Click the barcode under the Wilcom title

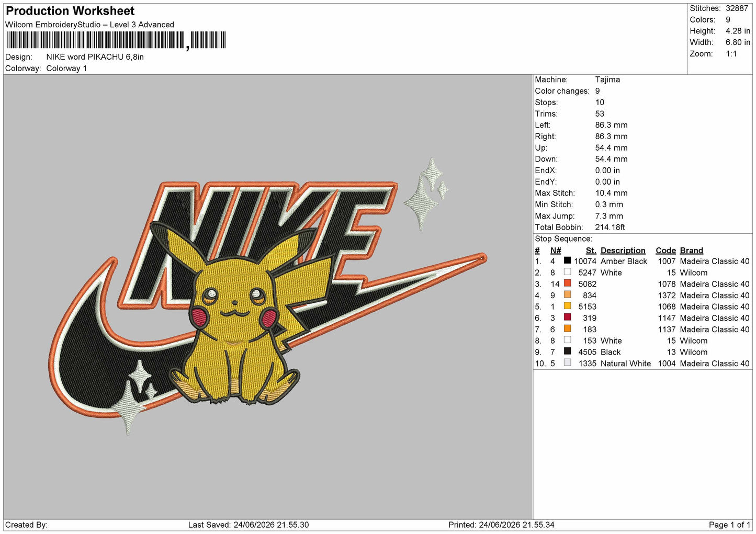pyautogui.click(x=116, y=40)
